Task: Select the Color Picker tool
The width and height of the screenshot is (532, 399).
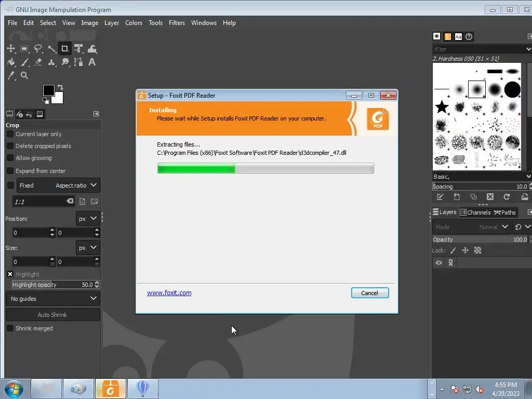Action: tap(11, 75)
